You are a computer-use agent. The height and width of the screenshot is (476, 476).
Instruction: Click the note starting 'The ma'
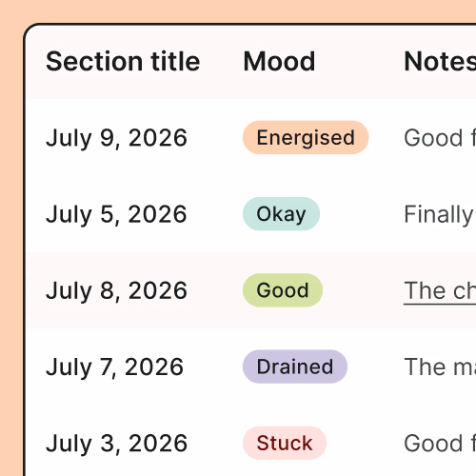tap(440, 367)
